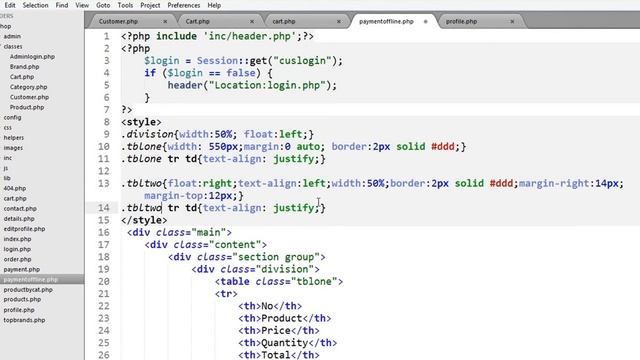Expand the config folder
The width and height of the screenshot is (640, 360).
click(12, 118)
